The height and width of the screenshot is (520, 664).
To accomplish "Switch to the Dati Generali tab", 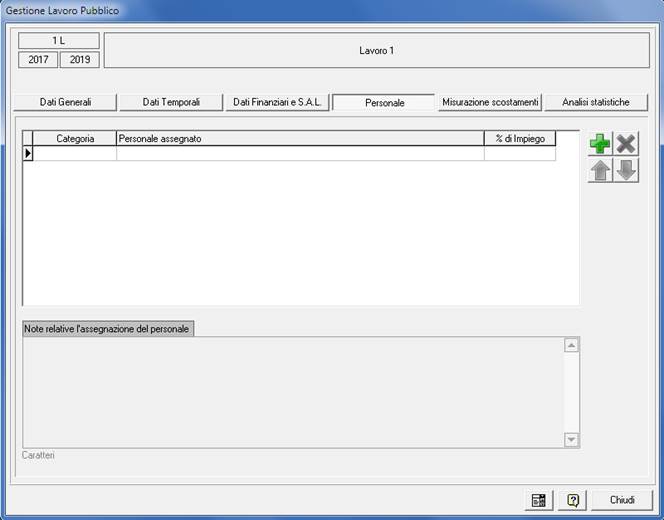I will pos(66,102).
